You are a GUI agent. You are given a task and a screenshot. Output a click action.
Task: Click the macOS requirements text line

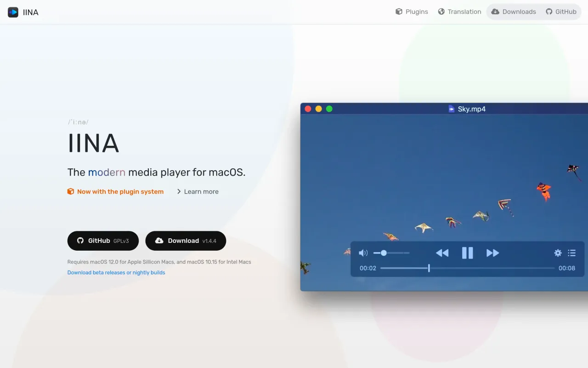point(159,262)
